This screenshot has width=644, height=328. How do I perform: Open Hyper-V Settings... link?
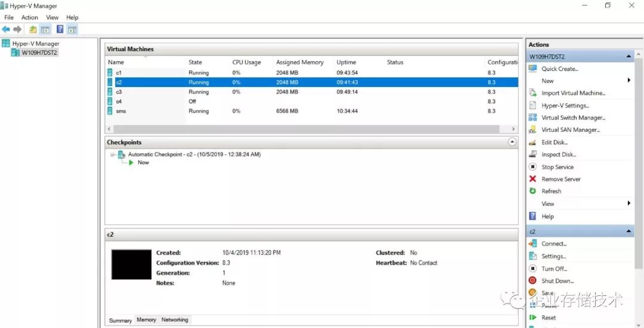tap(565, 106)
